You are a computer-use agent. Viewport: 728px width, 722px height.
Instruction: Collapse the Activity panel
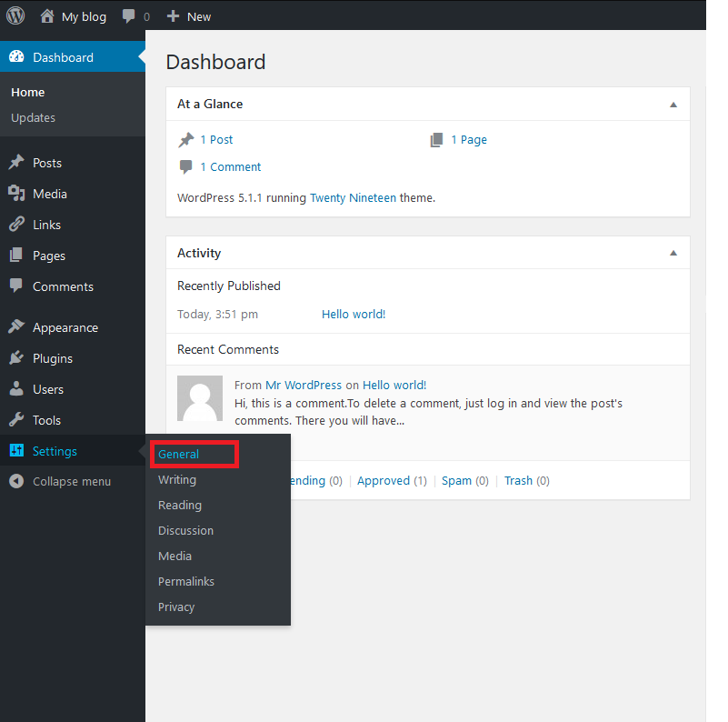click(x=673, y=253)
